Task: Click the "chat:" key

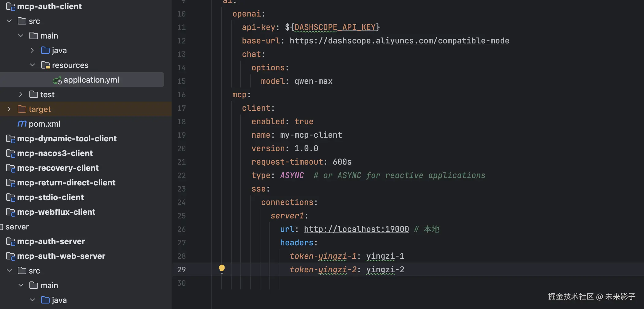Action: click(x=253, y=54)
